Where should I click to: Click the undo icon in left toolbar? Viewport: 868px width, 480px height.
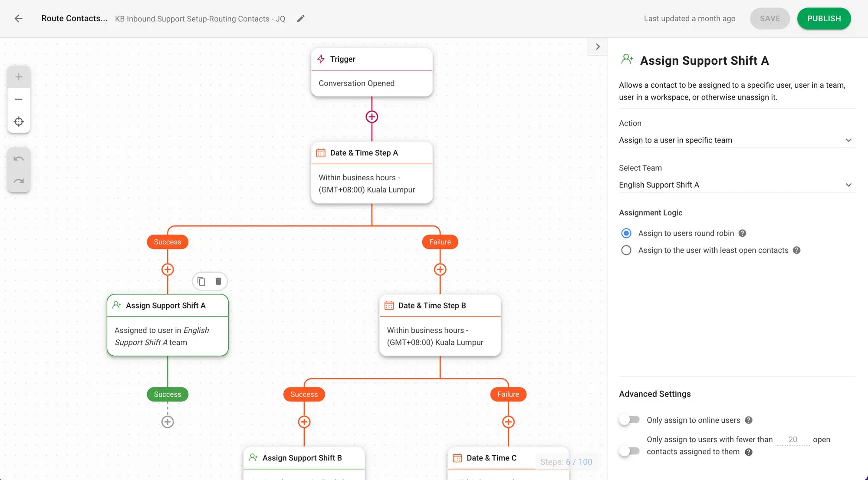(x=19, y=159)
